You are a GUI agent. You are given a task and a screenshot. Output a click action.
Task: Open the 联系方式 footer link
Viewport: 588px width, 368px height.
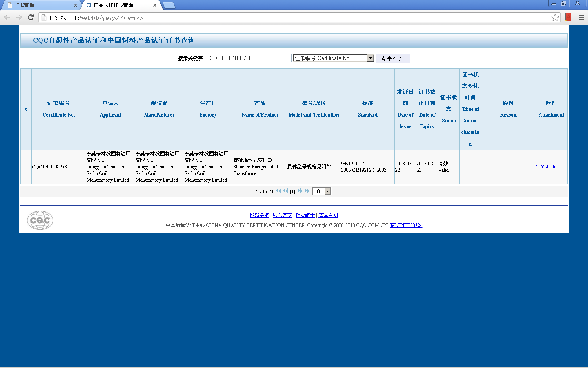point(282,215)
